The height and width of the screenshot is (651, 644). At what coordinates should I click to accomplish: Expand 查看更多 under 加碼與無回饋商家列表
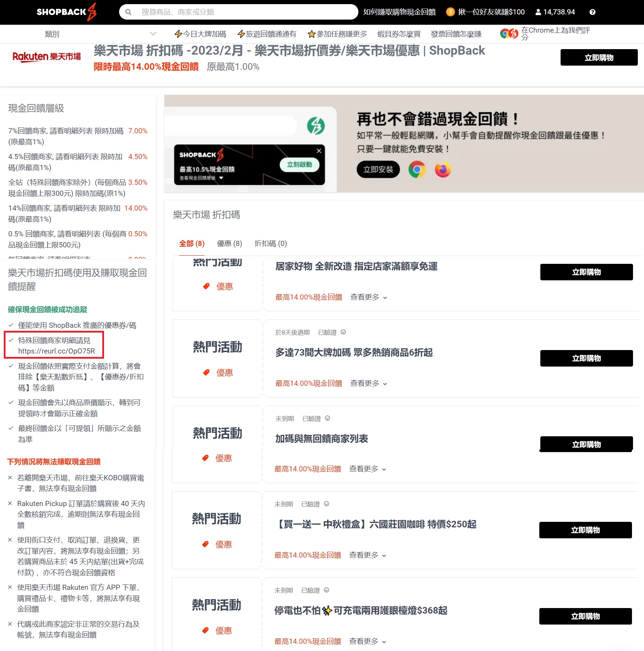point(368,469)
